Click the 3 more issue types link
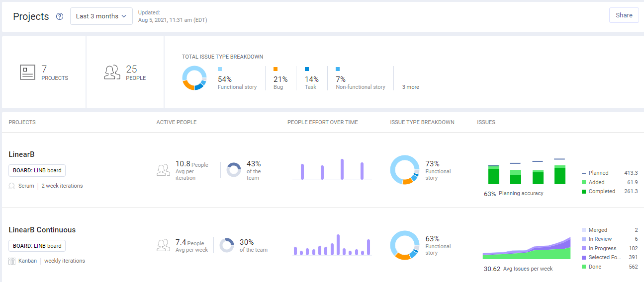Image resolution: width=644 pixels, height=282 pixels. click(410, 87)
